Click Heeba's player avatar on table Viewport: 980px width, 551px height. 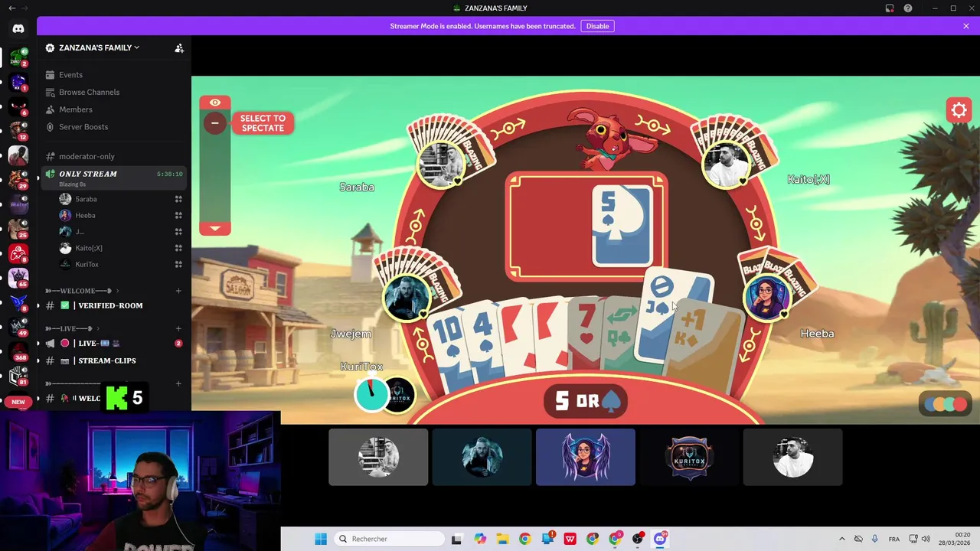point(766,298)
